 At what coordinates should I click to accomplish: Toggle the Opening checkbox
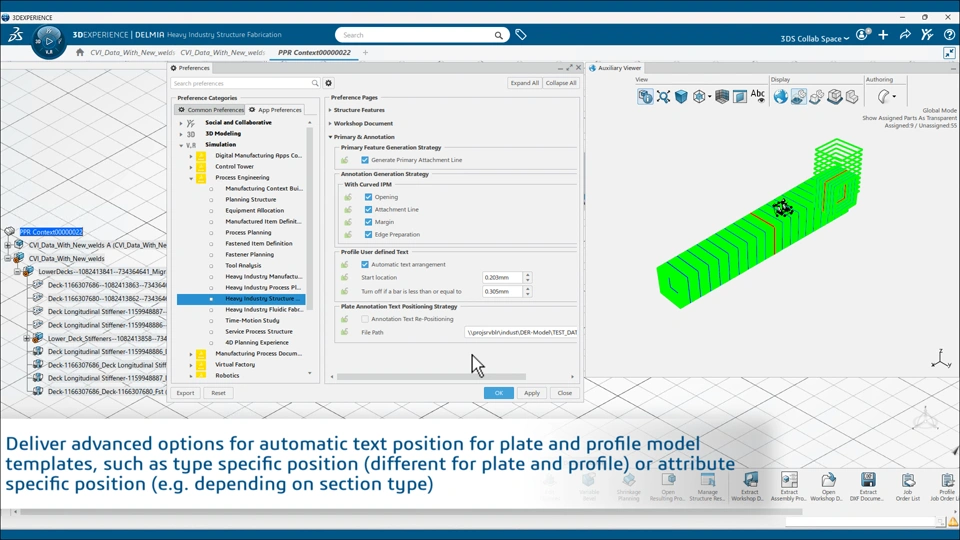click(x=368, y=197)
